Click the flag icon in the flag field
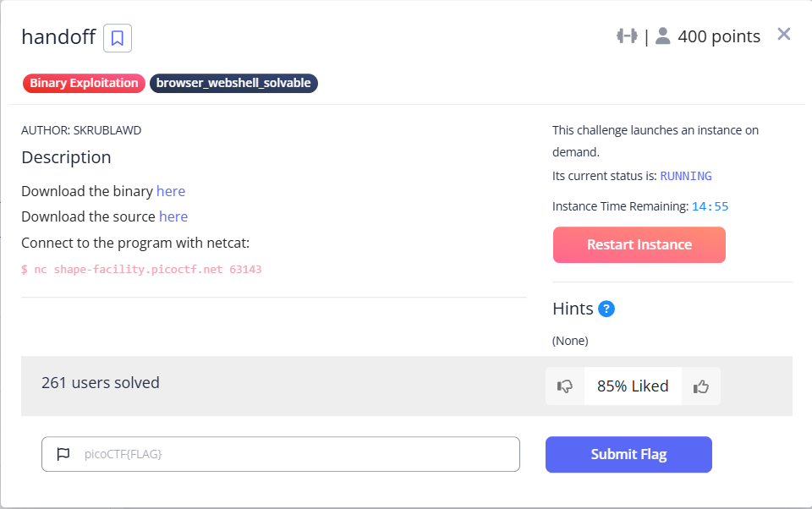The width and height of the screenshot is (812, 509). [x=63, y=454]
